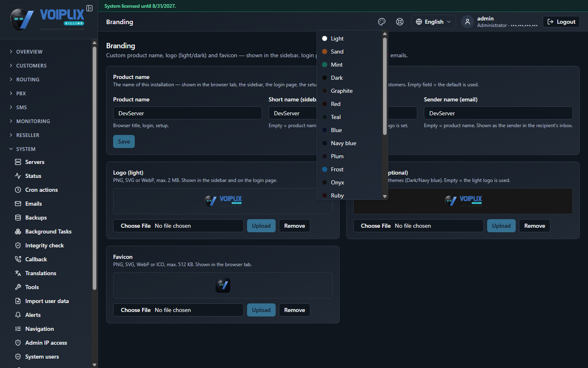Choose File for the Favicon
The height and width of the screenshot is (368, 588).
(136, 310)
